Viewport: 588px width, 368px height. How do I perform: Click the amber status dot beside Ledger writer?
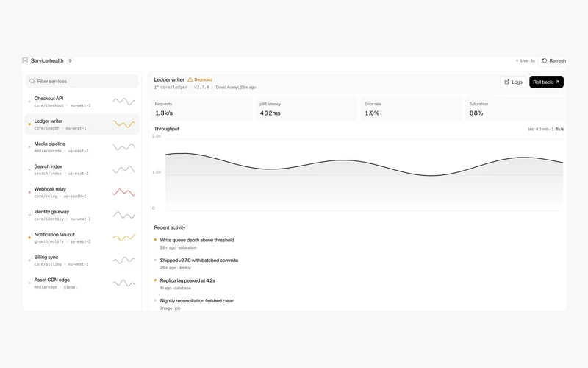click(x=29, y=124)
